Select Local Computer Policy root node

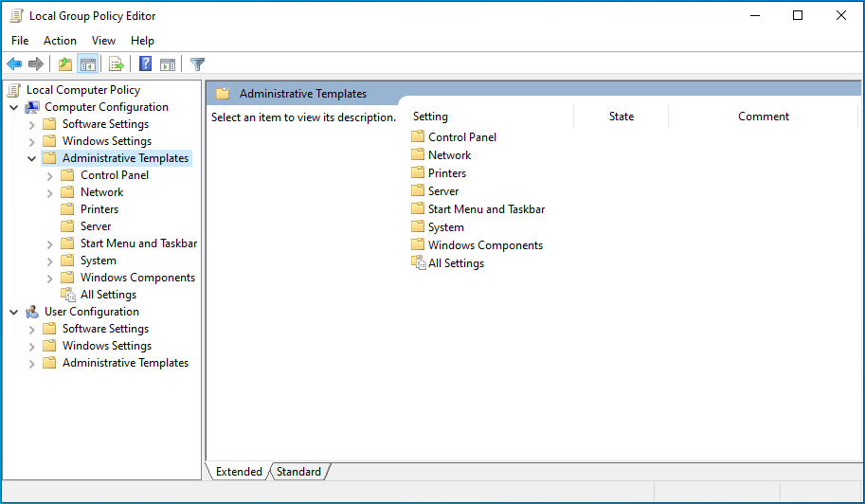click(82, 90)
